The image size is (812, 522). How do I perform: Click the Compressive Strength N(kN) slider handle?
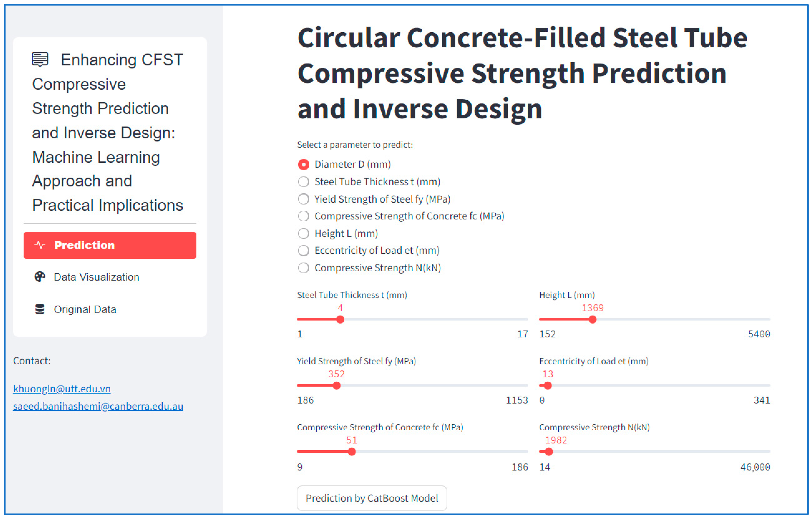tap(549, 451)
